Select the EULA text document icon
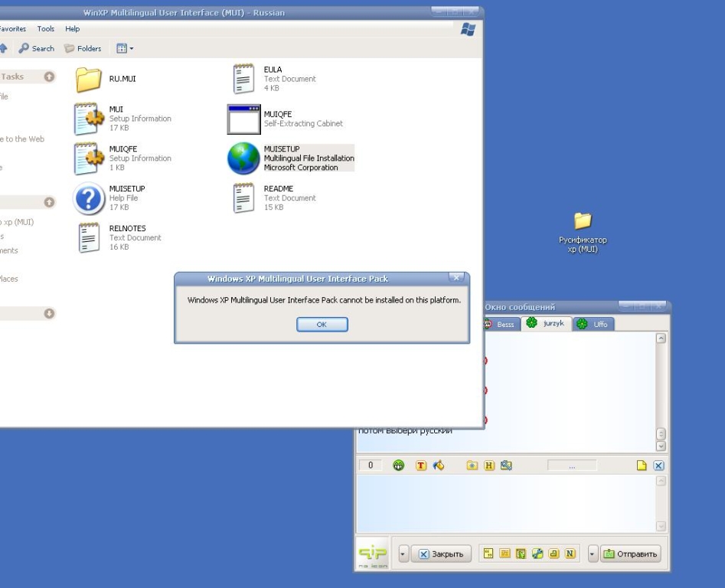This screenshot has width=725, height=588. click(x=243, y=79)
